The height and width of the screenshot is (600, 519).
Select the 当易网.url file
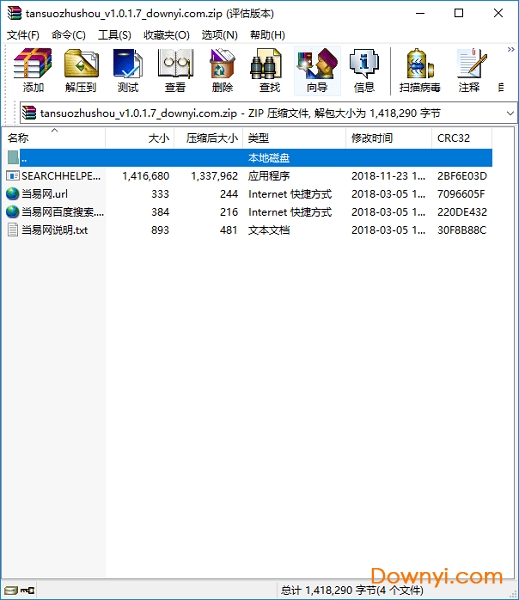249,194
